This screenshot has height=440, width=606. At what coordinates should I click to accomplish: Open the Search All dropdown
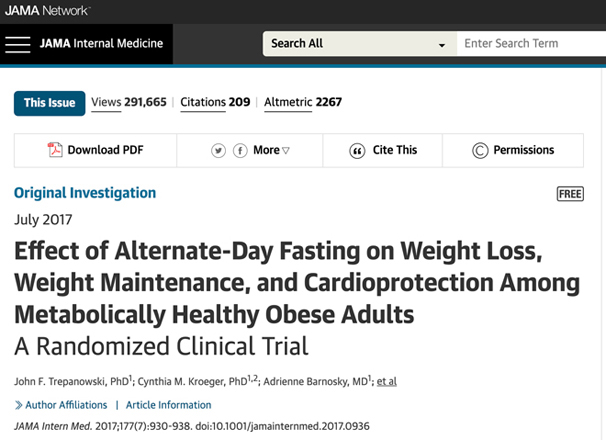click(x=360, y=44)
